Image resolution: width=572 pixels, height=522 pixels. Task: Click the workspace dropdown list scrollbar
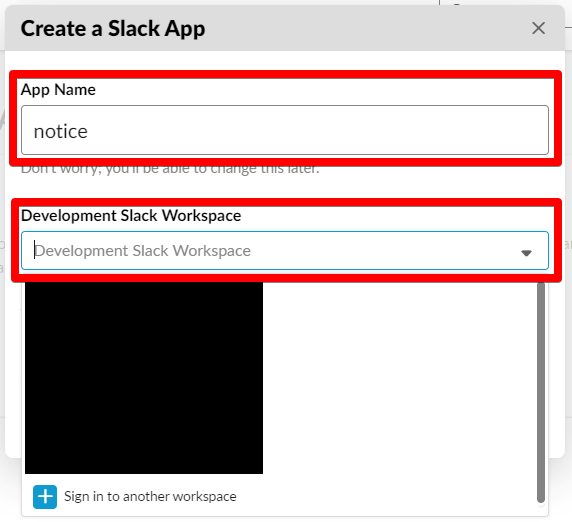(541, 393)
